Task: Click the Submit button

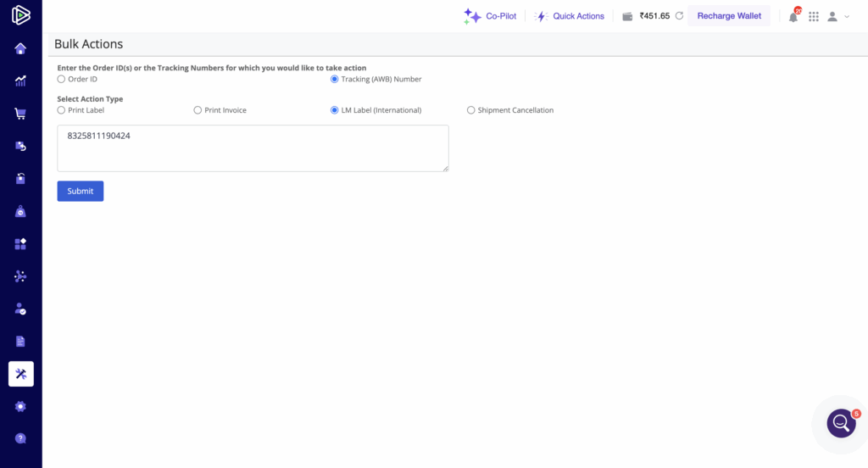Action: (x=81, y=191)
